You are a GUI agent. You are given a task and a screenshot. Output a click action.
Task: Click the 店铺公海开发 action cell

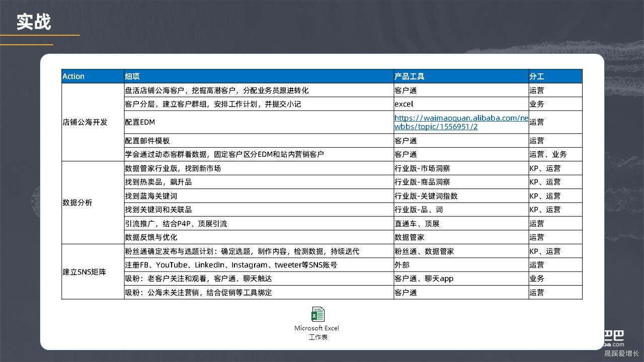(x=93, y=122)
